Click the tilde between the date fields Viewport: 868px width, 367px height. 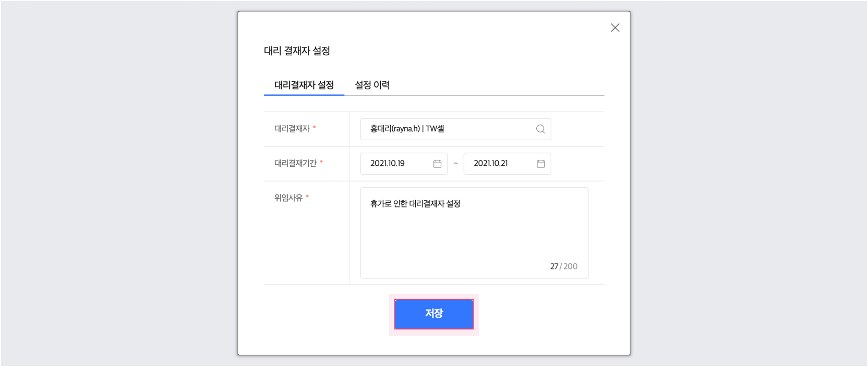pyautogui.click(x=455, y=164)
